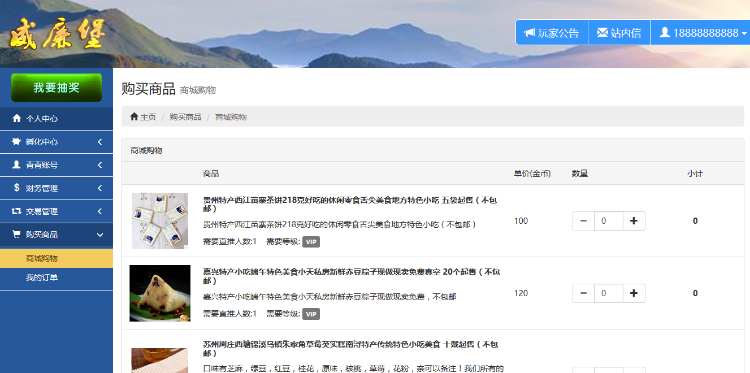The height and width of the screenshot is (373, 750).
Task: Click quantity field for the 100-coin item
Action: tap(609, 221)
